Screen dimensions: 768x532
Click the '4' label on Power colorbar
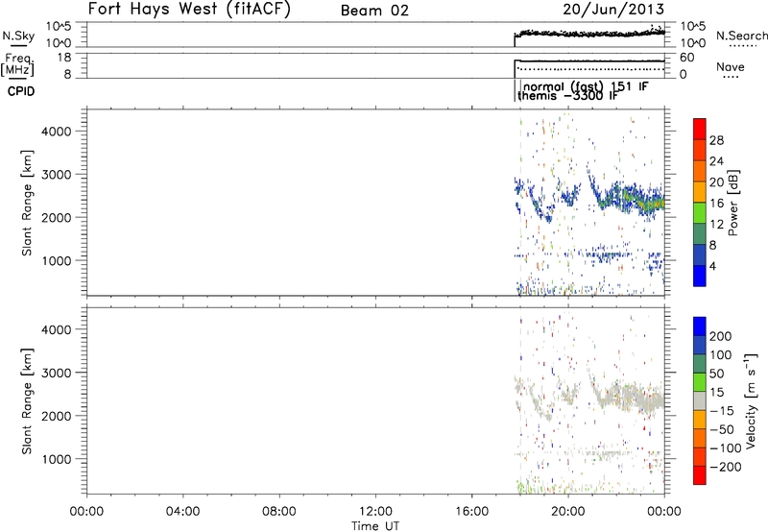coord(712,267)
